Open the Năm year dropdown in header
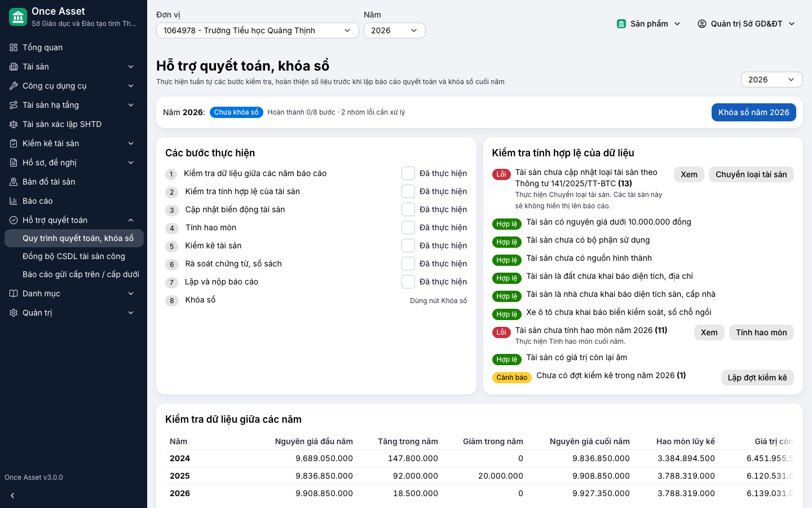Screen dimensions: 812x508 click(395, 30)
